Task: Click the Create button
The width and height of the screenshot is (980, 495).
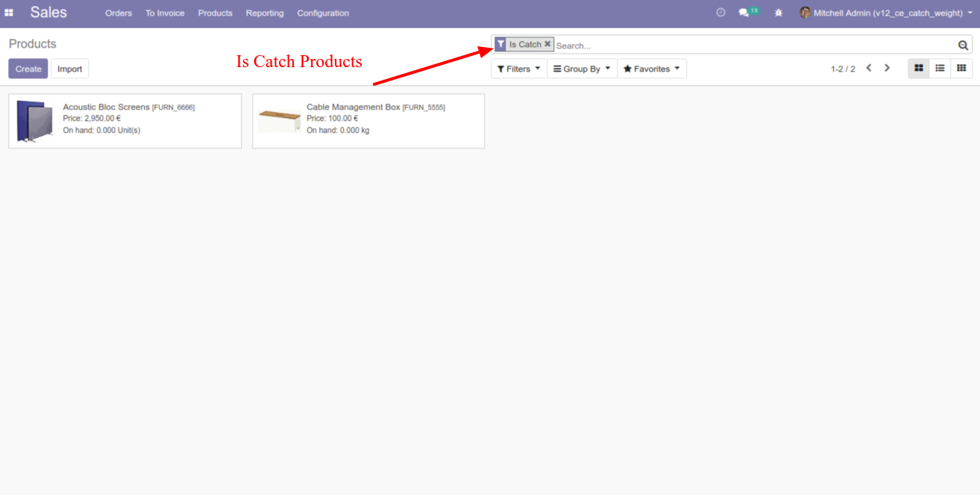Action: tap(28, 69)
